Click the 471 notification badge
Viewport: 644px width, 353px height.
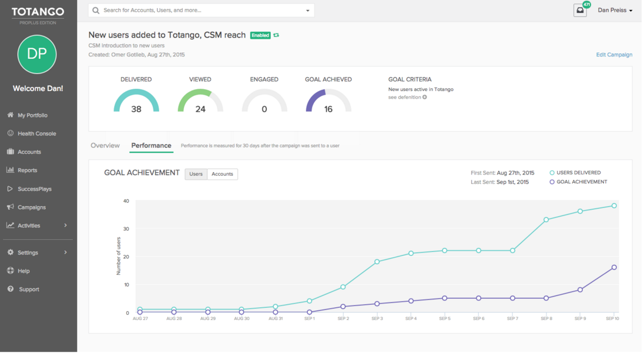coord(586,5)
